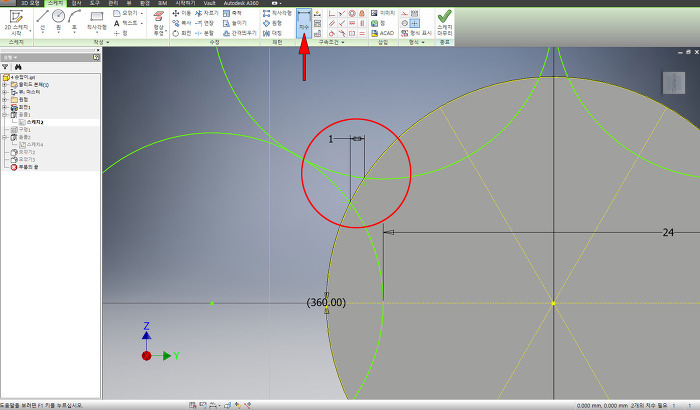The width and height of the screenshot is (700, 410).
Task: Toggle Centerline format icon
Action: pyautogui.click(x=404, y=23)
